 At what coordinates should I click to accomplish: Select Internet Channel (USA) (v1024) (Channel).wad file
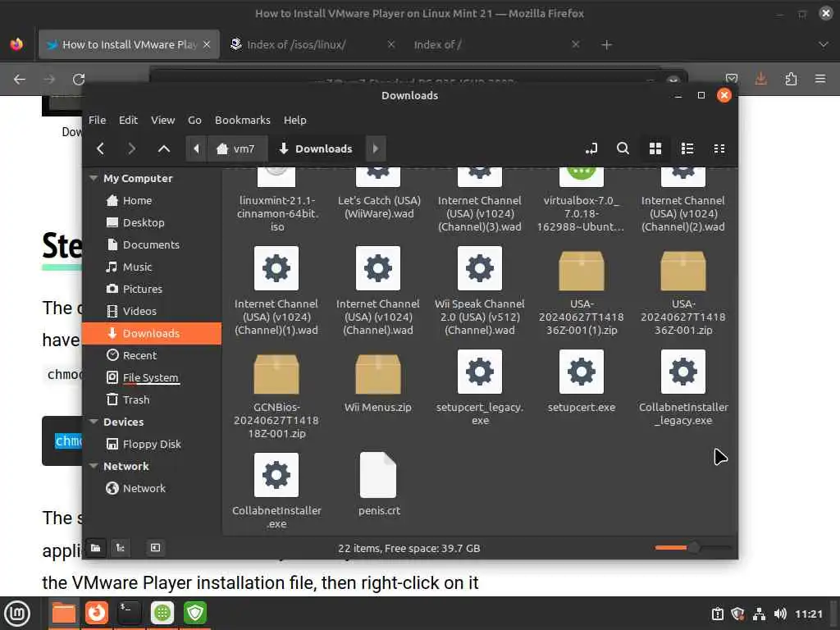pos(378,291)
